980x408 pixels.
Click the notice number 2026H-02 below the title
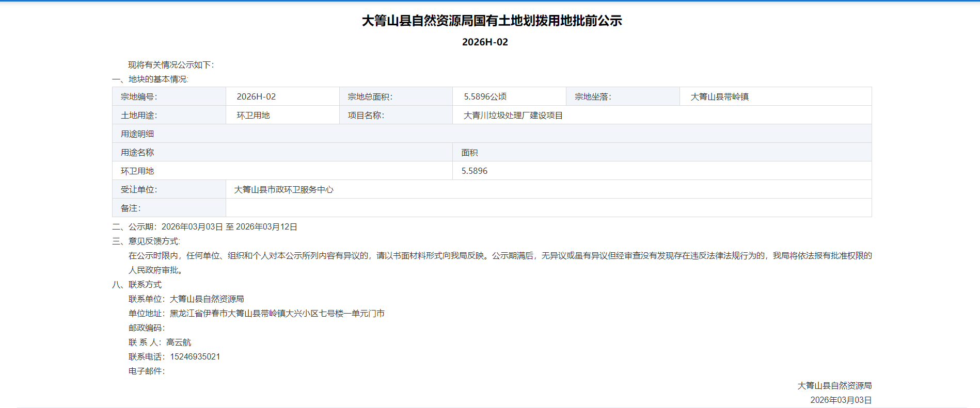pos(485,42)
